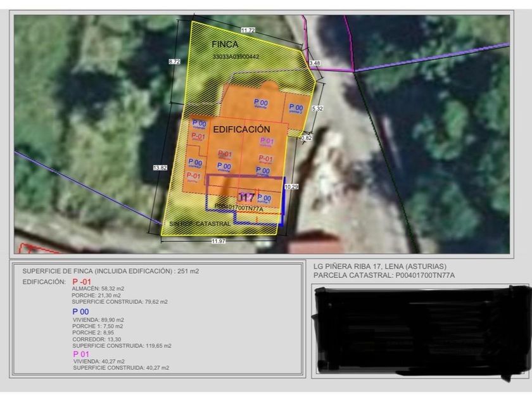Select the SUPERFICIE DE FINCA 251 m2 line

tap(111, 271)
